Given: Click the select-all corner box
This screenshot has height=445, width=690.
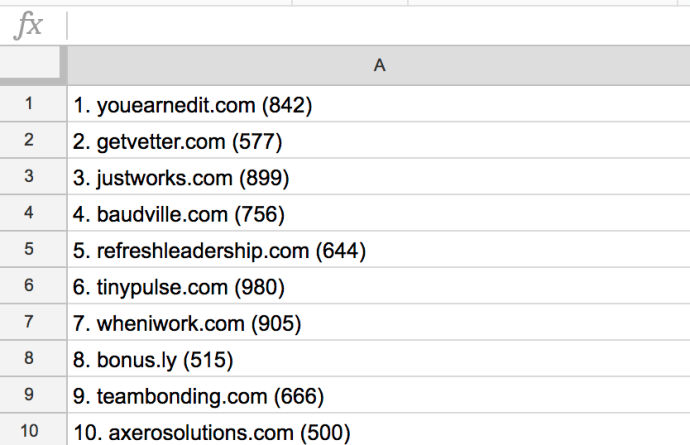Looking at the screenshot, I should [x=30, y=63].
